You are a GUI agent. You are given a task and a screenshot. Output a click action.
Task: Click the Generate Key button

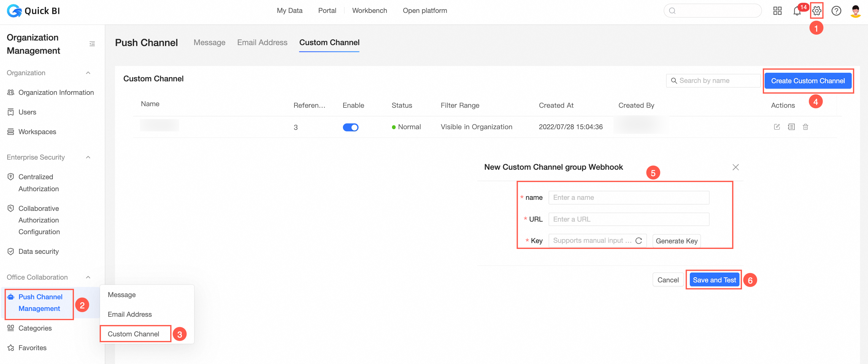[x=676, y=241]
